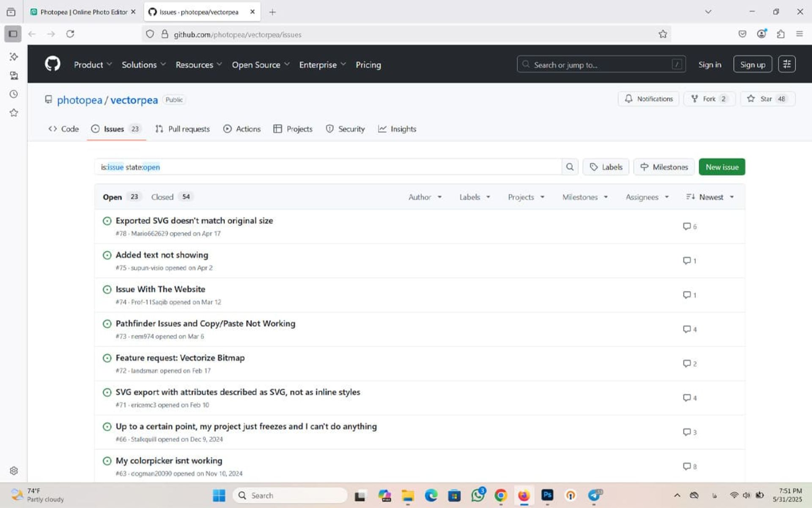Reload the page with the refresh icon

70,34
